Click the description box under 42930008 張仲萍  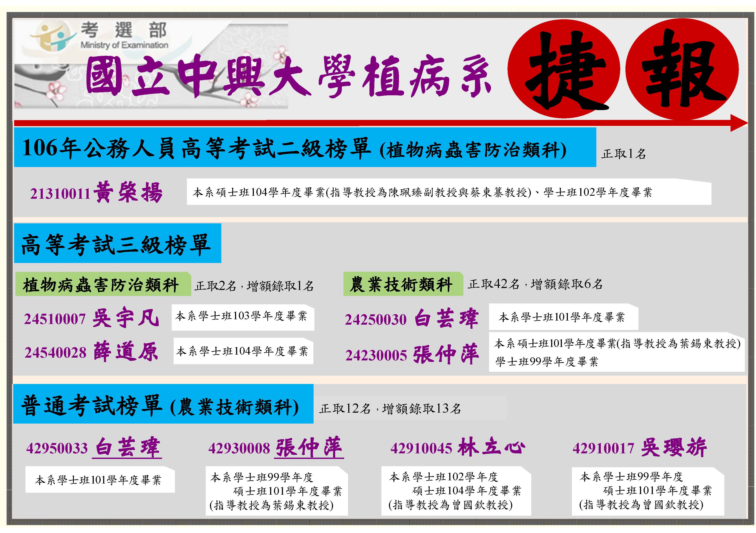[x=277, y=491]
